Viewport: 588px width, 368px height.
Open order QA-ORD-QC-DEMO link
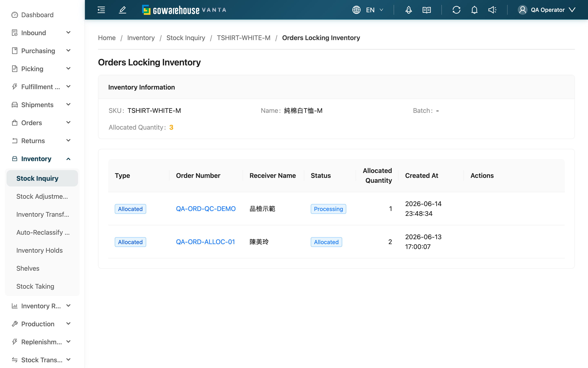(206, 209)
